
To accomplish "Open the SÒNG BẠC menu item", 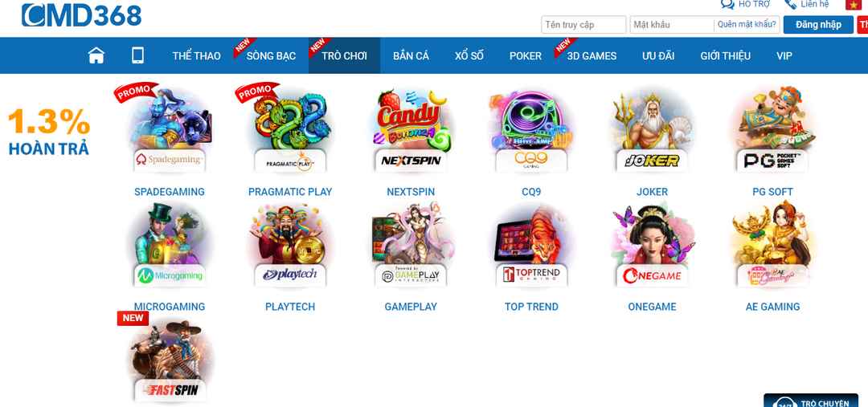I will click(x=271, y=56).
